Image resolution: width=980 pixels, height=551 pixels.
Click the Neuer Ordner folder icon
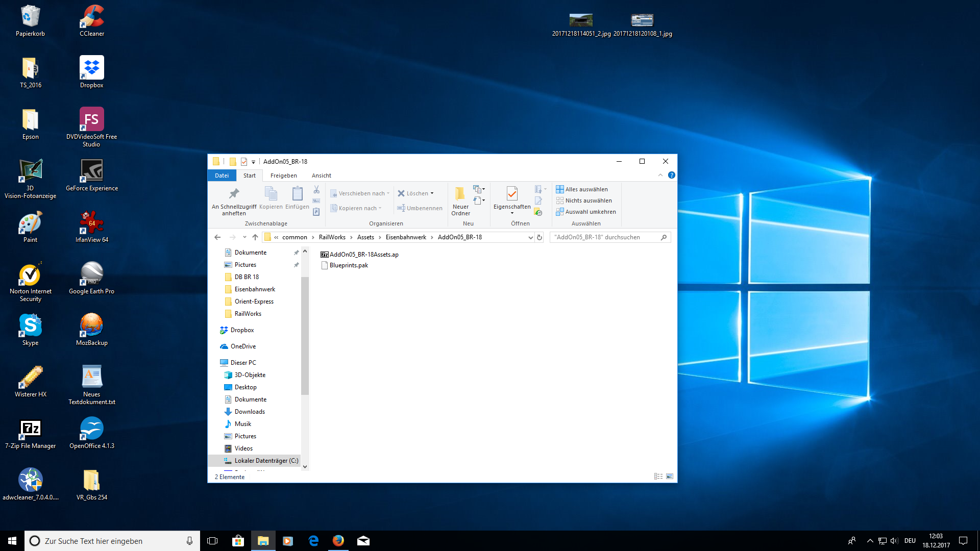[x=460, y=194]
